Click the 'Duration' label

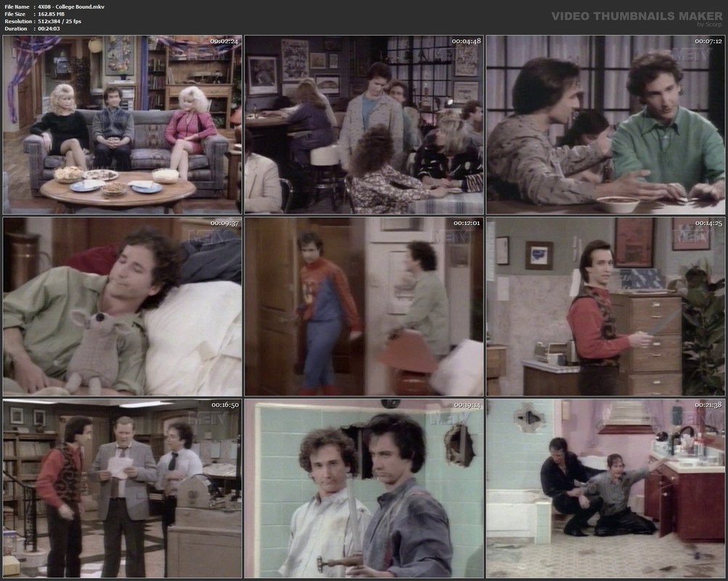[16, 28]
